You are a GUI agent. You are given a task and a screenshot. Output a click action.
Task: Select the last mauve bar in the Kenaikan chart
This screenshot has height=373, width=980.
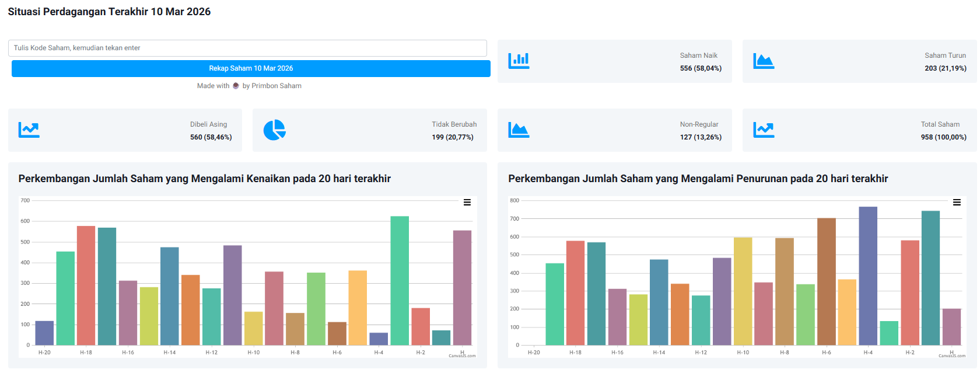pos(462,287)
